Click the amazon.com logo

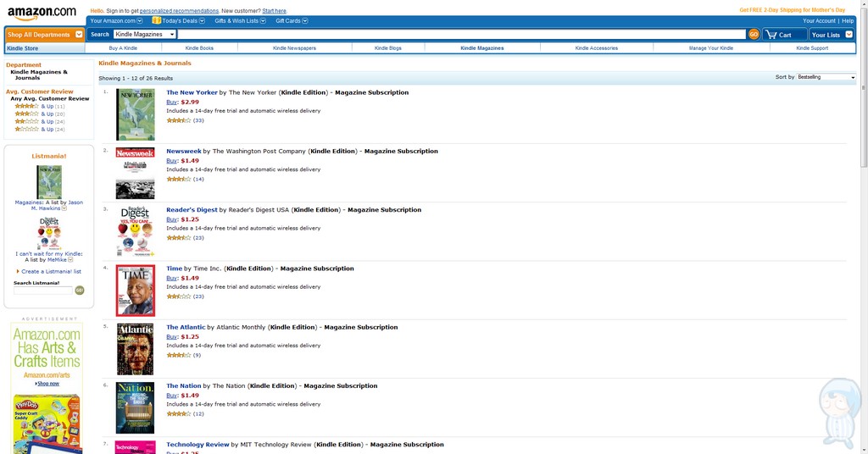[x=42, y=13]
